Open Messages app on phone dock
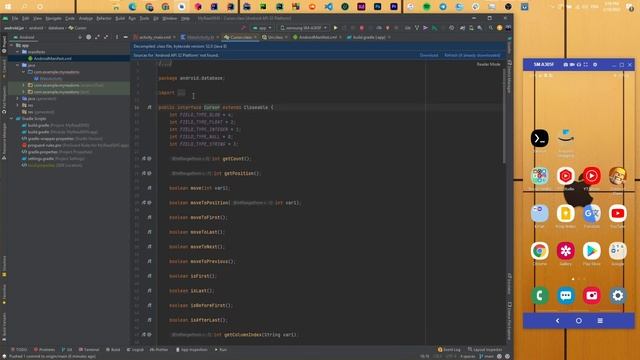The height and width of the screenshot is (360, 640). [x=565, y=296]
